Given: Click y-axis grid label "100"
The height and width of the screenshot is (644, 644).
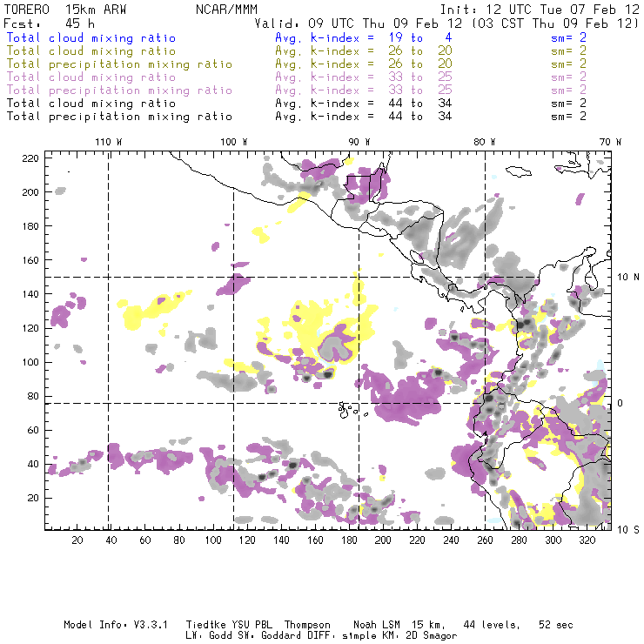Looking at the screenshot, I should [30, 362].
